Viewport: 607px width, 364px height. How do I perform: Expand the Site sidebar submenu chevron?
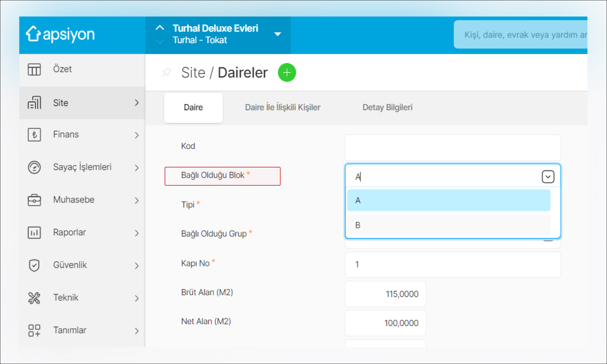pos(137,103)
